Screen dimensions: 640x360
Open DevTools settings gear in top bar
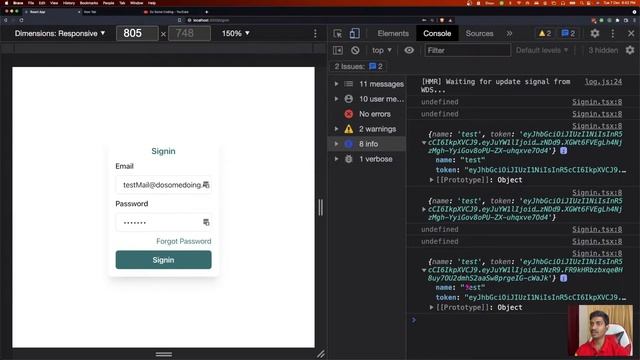point(595,33)
